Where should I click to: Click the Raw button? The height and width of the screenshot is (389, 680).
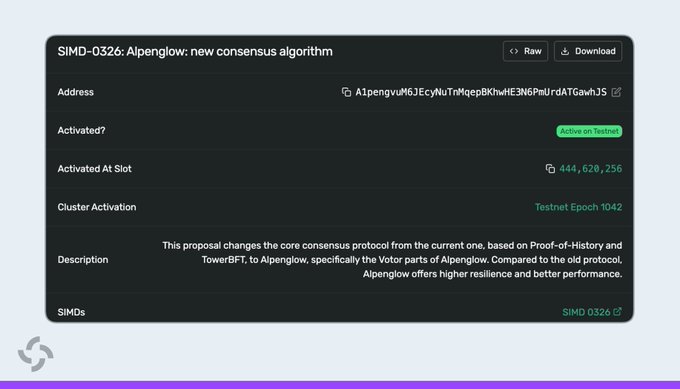pyautogui.click(x=525, y=51)
